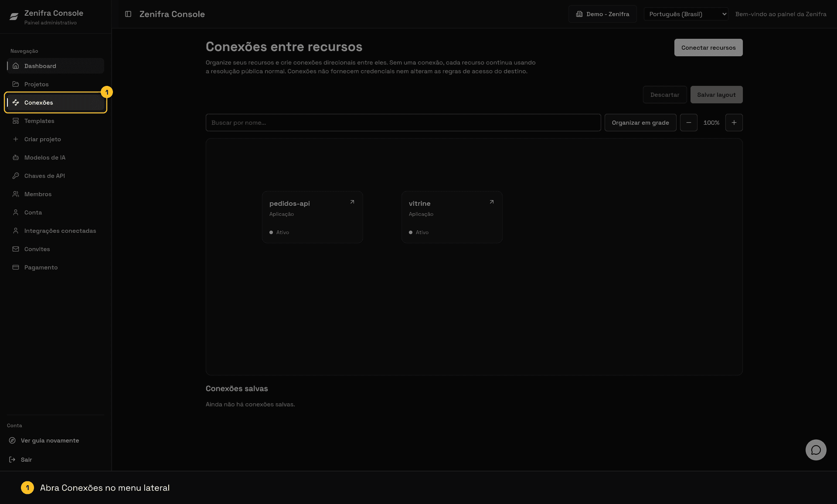Screen dimensions: 837x504
Task: Click the Membros people icon
Action: tap(16, 194)
